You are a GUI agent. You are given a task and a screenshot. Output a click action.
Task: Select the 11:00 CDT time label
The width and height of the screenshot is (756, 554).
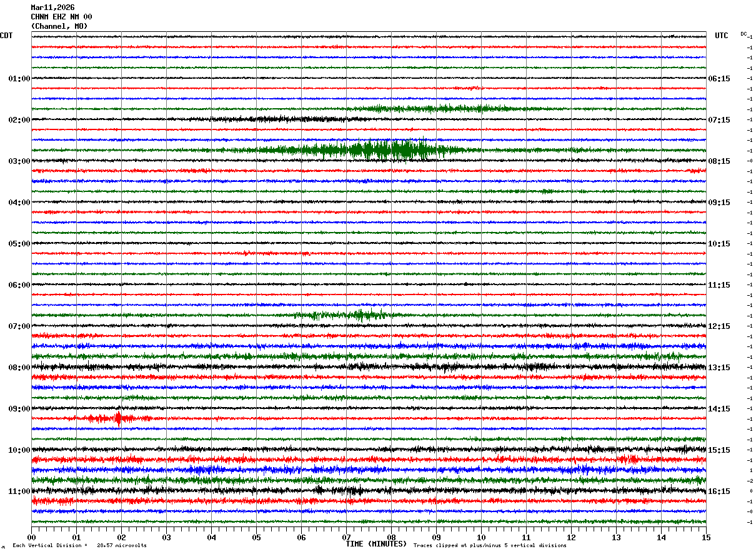click(x=19, y=491)
